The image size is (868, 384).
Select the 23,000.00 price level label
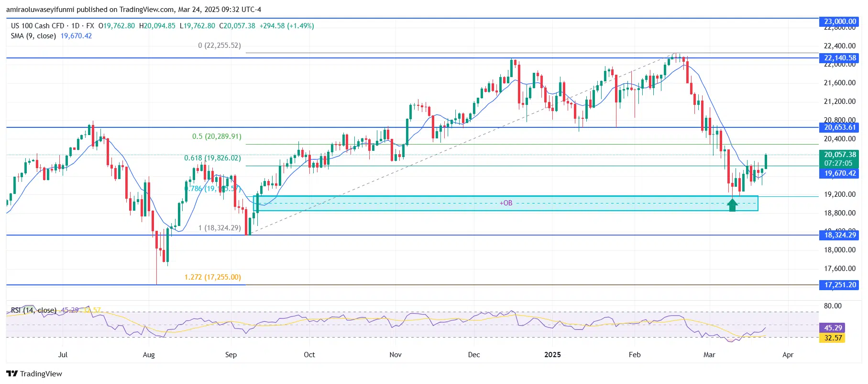click(x=839, y=22)
